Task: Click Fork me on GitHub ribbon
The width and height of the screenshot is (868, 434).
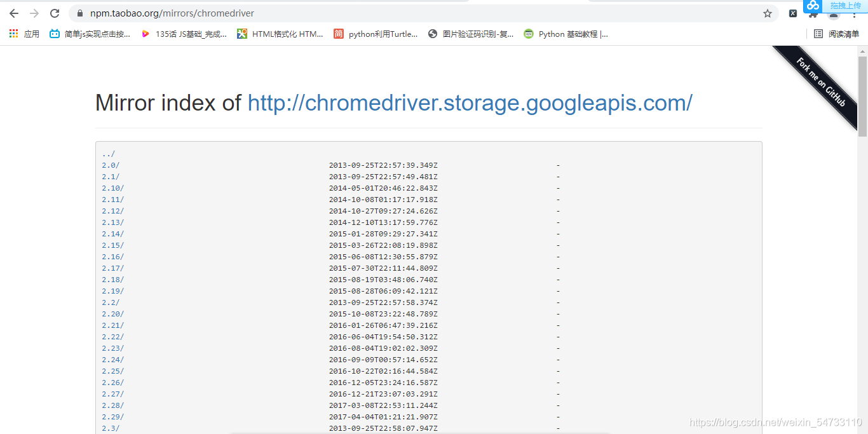Action: 821,81
